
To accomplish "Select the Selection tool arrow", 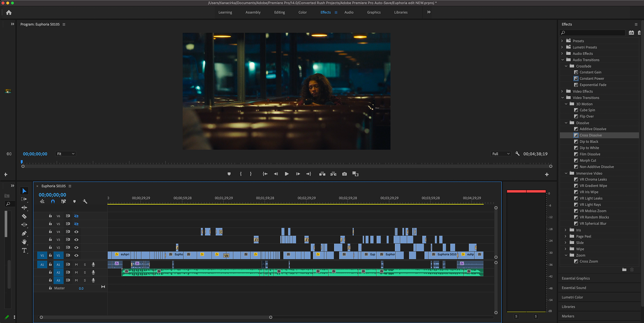I will point(24,191).
